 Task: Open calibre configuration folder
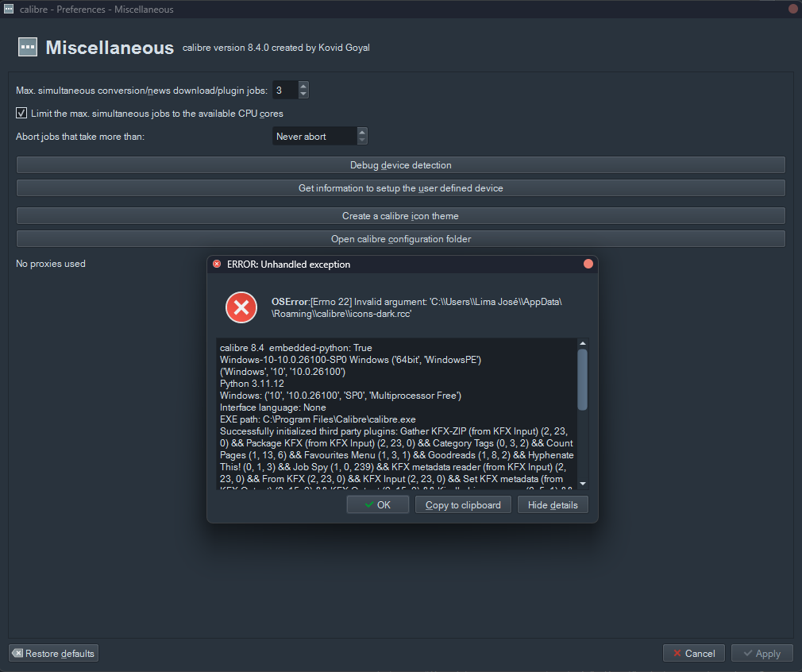(x=400, y=238)
